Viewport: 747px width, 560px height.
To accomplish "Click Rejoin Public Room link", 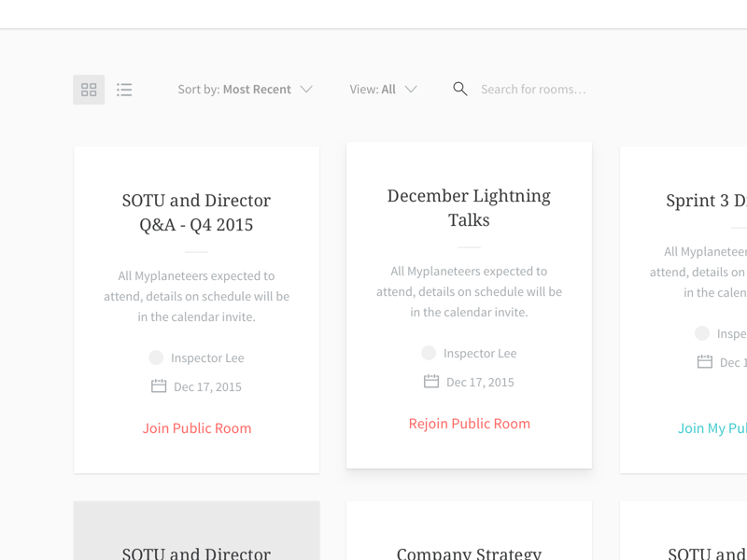I will click(x=470, y=424).
